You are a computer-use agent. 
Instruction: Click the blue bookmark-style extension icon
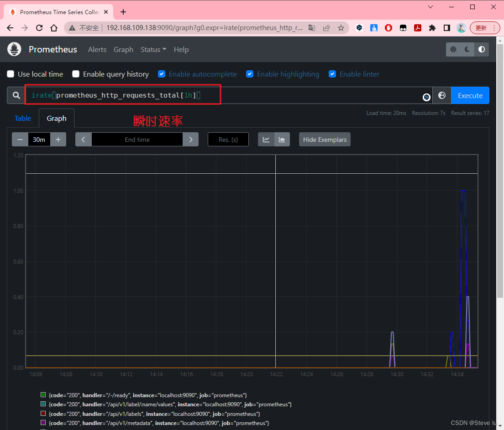(374, 28)
